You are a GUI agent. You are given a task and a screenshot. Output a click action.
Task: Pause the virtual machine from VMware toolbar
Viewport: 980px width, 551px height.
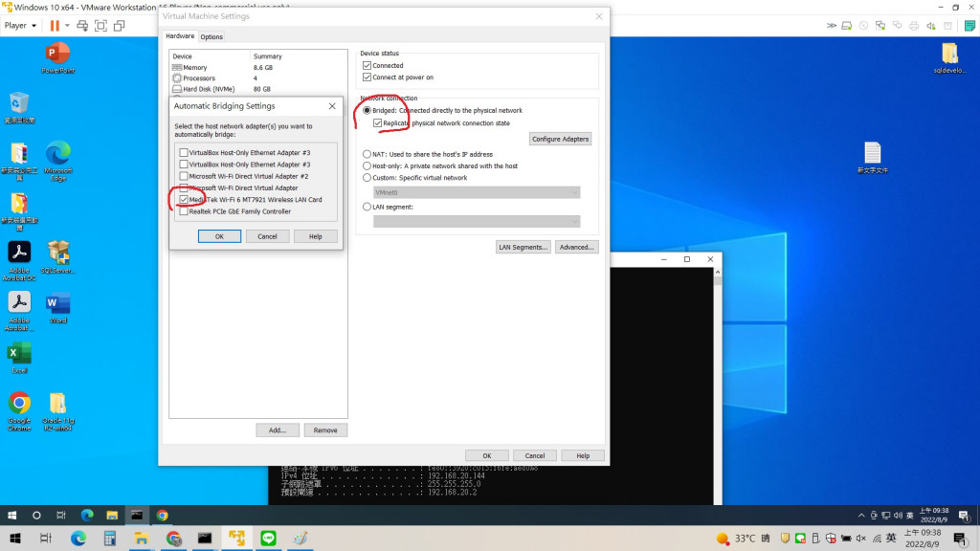(x=55, y=26)
